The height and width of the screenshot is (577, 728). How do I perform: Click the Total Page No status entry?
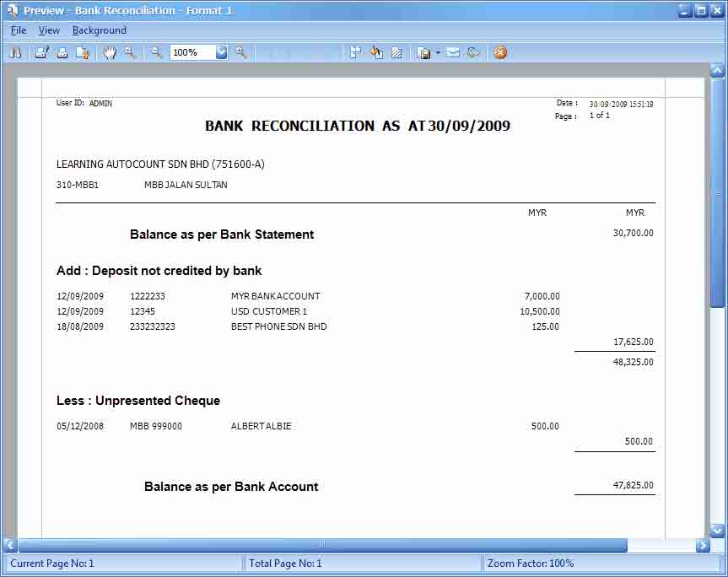[285, 564]
